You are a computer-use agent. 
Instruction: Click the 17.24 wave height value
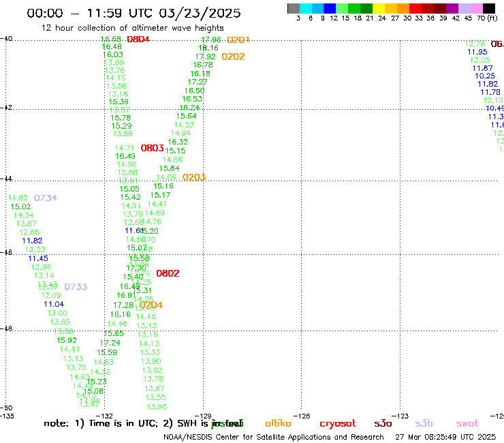pos(110,343)
